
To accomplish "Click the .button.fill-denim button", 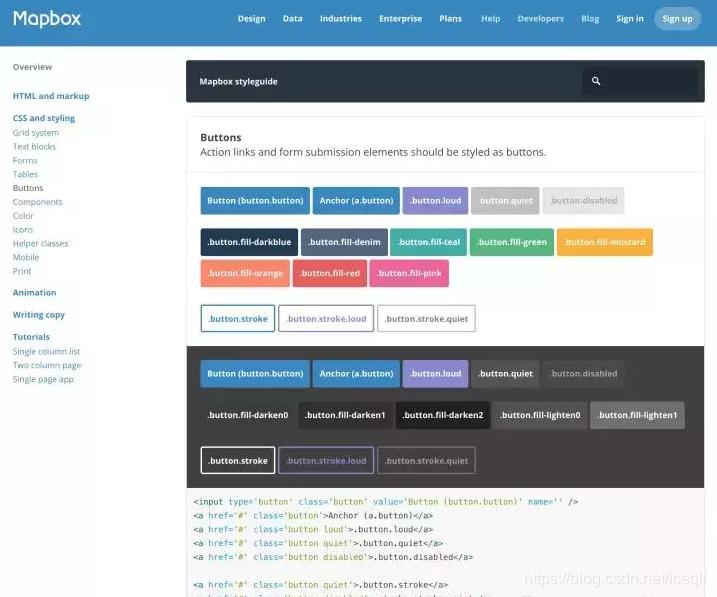I will click(x=344, y=242).
